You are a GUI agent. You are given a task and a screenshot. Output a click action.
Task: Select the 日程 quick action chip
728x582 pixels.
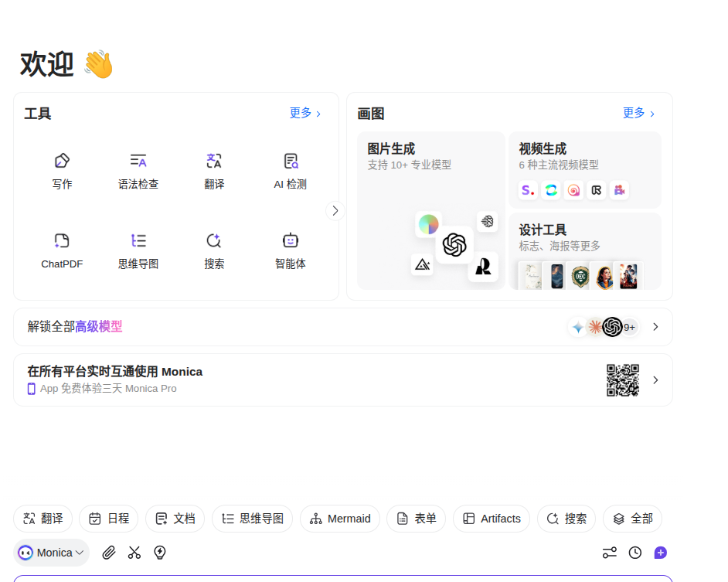point(109,519)
